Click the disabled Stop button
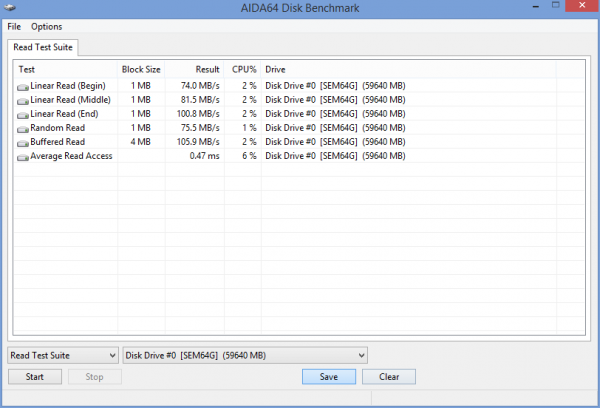Viewport: 600px width, 408px height. tap(95, 377)
